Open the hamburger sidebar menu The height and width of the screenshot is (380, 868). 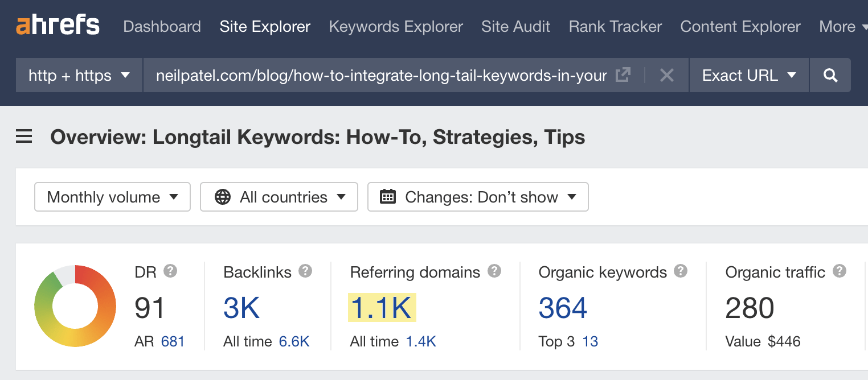(24, 137)
